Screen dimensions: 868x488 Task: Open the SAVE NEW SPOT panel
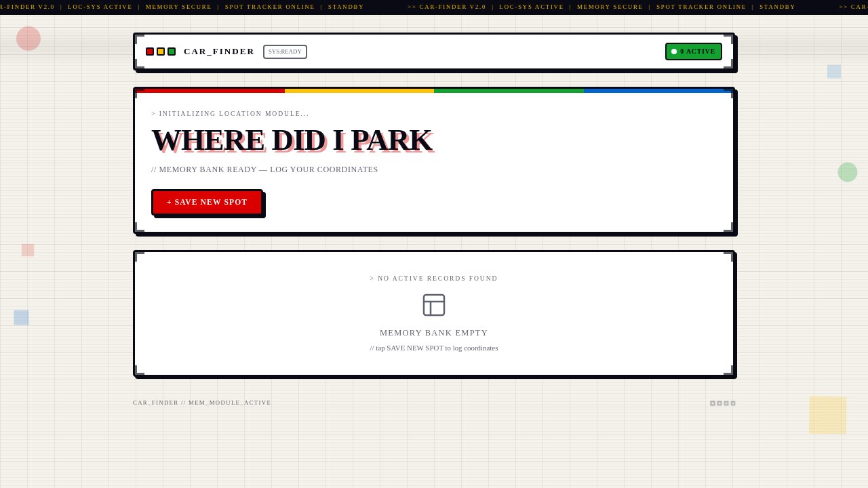tap(207, 202)
